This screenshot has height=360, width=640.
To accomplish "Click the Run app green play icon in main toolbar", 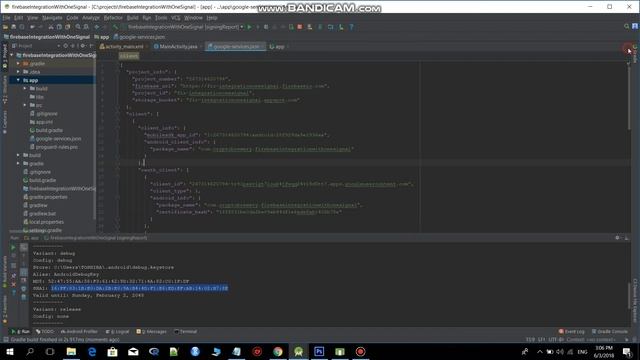I will click(x=249, y=27).
